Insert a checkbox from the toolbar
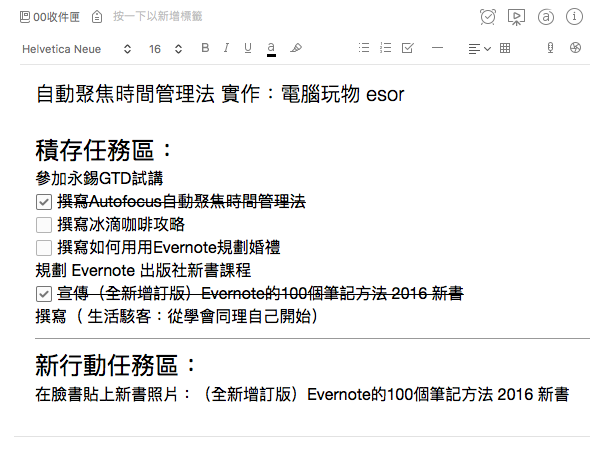Screen dimensions: 590x450 [x=408, y=48]
